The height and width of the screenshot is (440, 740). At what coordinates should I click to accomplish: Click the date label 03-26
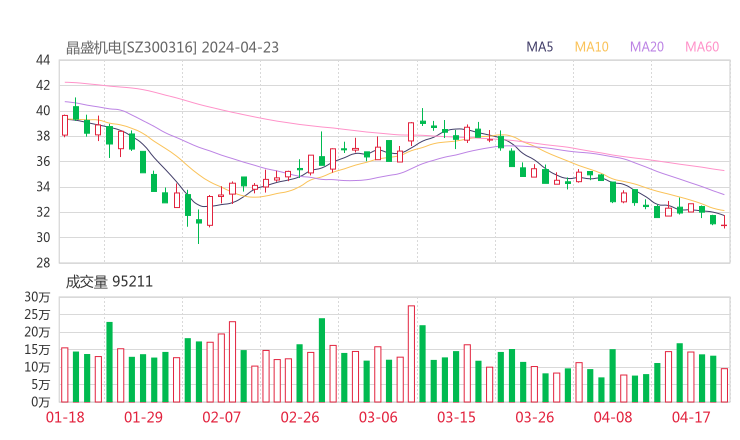(x=534, y=417)
